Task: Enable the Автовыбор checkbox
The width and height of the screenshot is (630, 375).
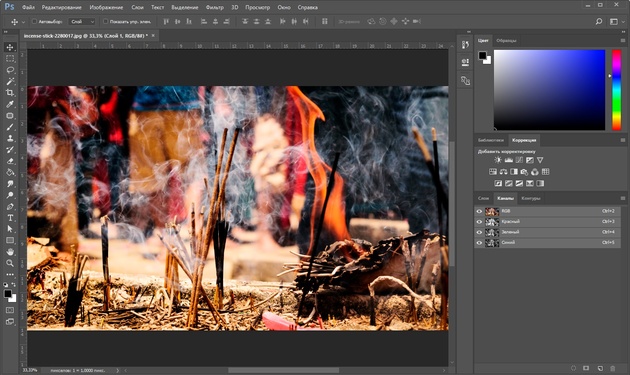Action: [34, 21]
